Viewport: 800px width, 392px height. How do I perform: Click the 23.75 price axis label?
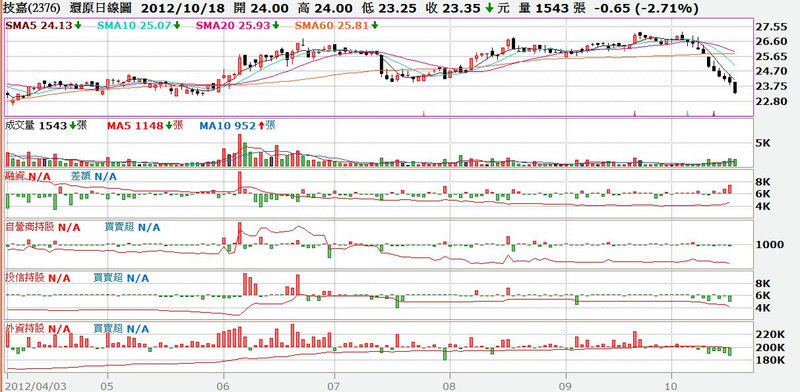(771, 85)
